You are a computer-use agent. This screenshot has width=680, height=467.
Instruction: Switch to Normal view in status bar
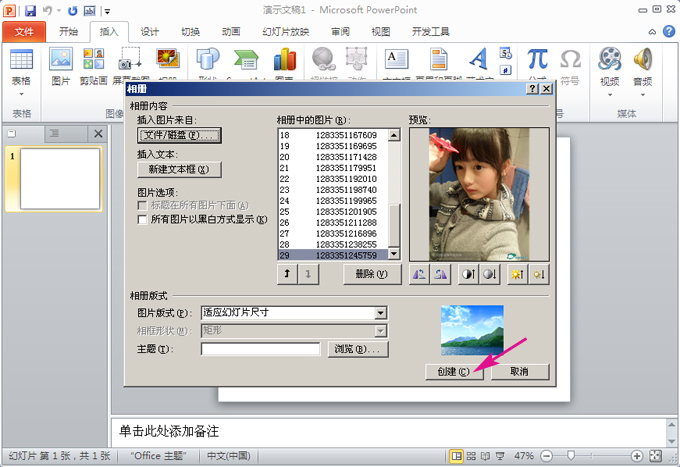pyautogui.click(x=456, y=456)
